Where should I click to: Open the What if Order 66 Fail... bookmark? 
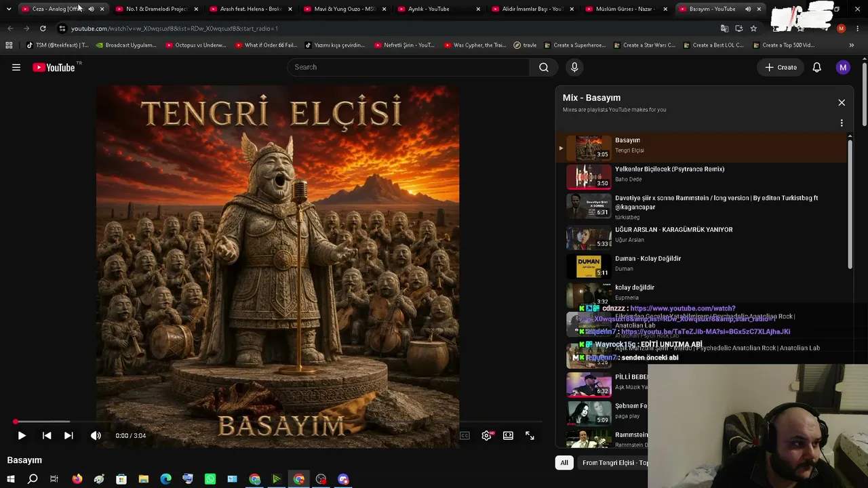coord(267,45)
